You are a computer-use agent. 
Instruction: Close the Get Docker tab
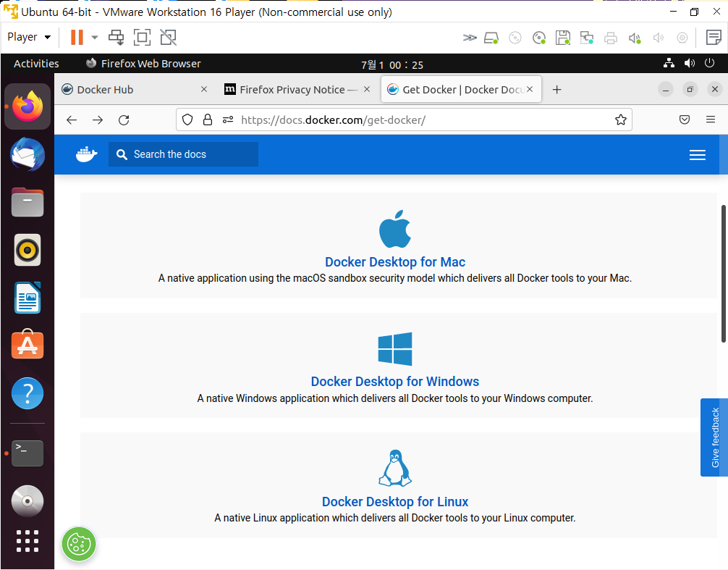[x=530, y=89]
